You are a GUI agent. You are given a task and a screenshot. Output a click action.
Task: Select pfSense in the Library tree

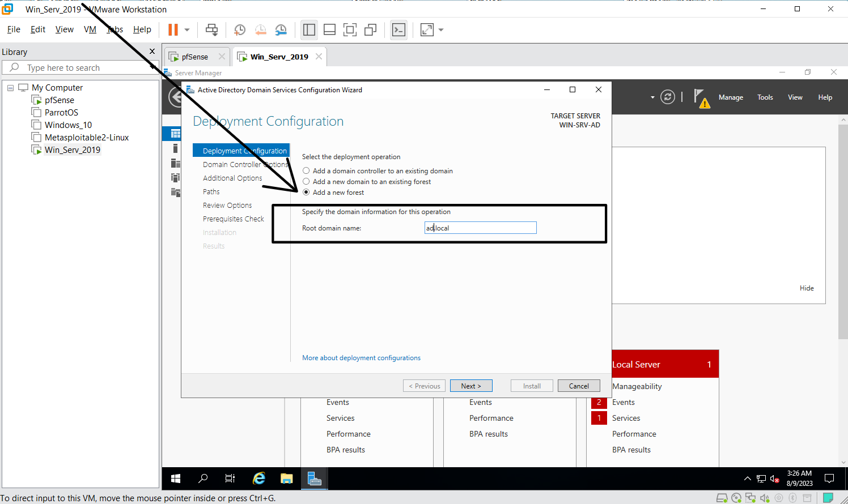point(60,100)
